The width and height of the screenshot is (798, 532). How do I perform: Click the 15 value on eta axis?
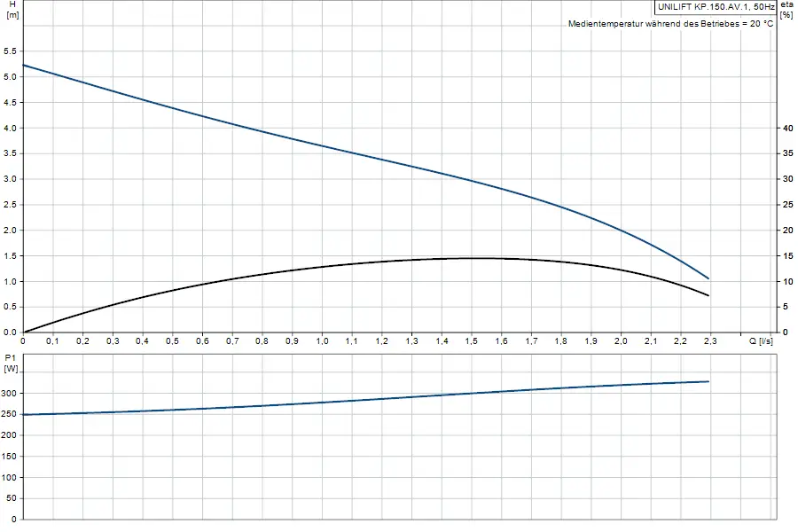click(x=788, y=255)
